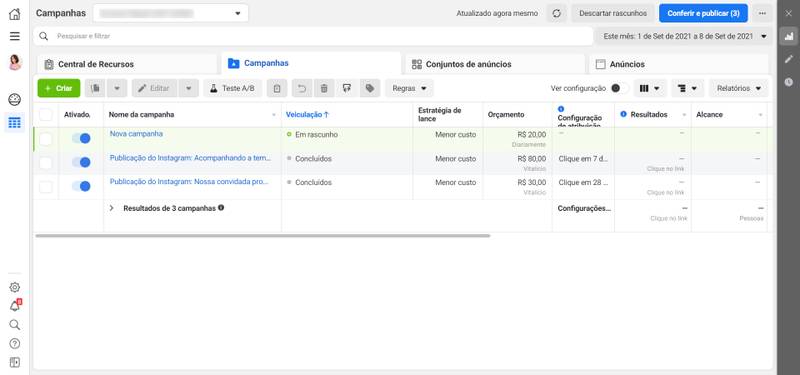Toggle the sidebar collapse panel icon

[x=15, y=363]
